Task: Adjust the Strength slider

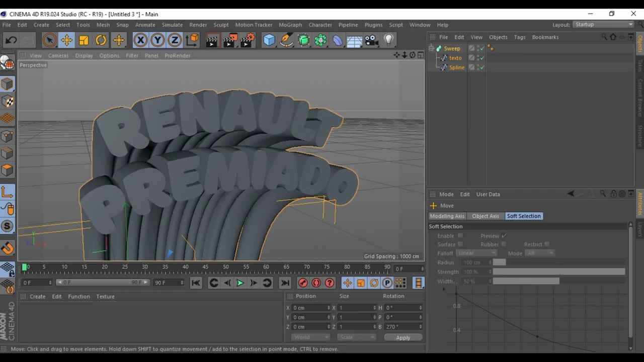Action: [x=559, y=272]
